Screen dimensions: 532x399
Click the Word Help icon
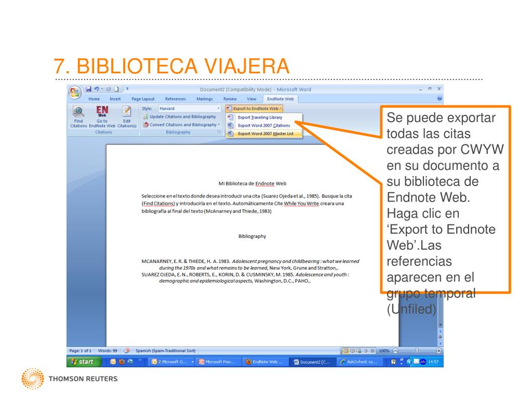[440, 99]
